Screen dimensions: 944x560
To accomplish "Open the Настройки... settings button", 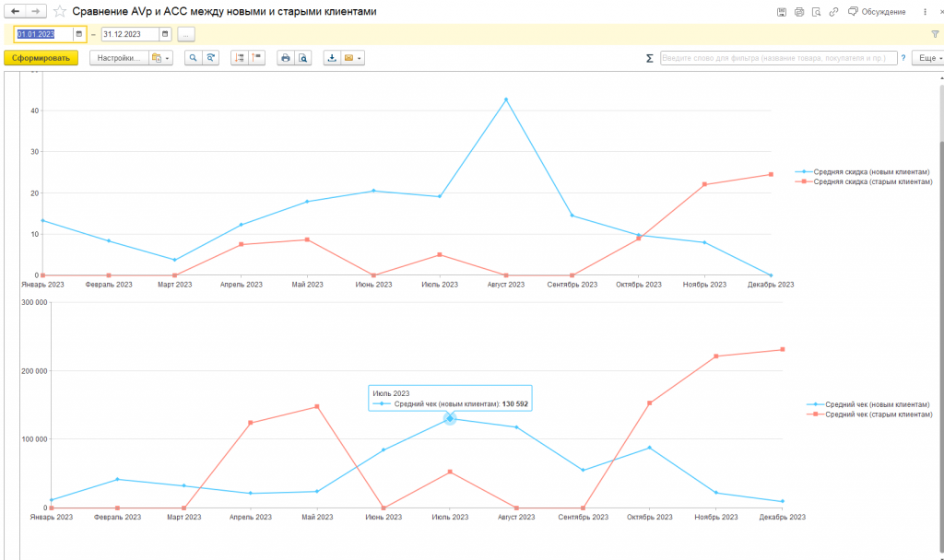I will pos(119,58).
